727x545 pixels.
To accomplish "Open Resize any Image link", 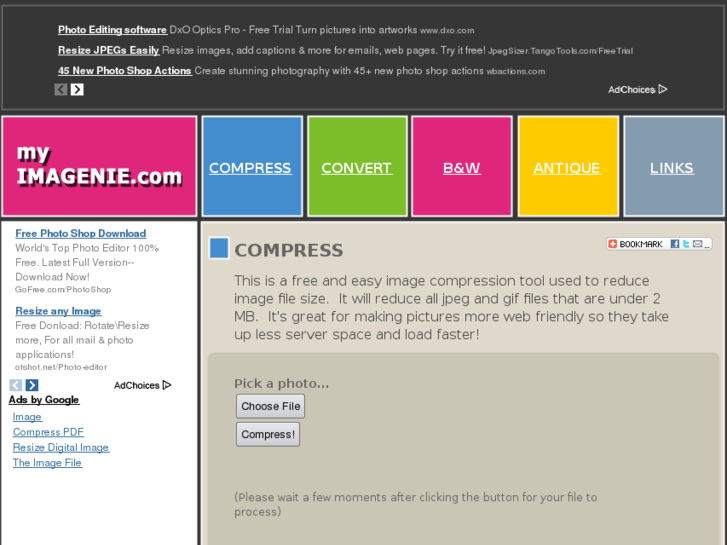I will [x=58, y=311].
